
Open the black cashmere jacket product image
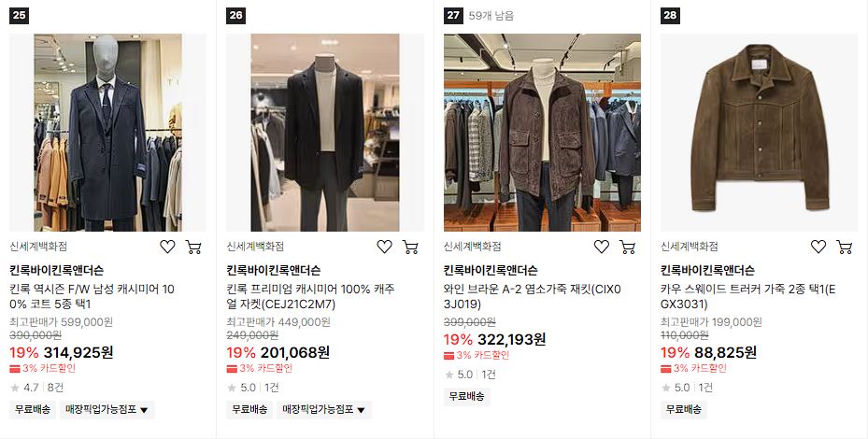pos(325,133)
